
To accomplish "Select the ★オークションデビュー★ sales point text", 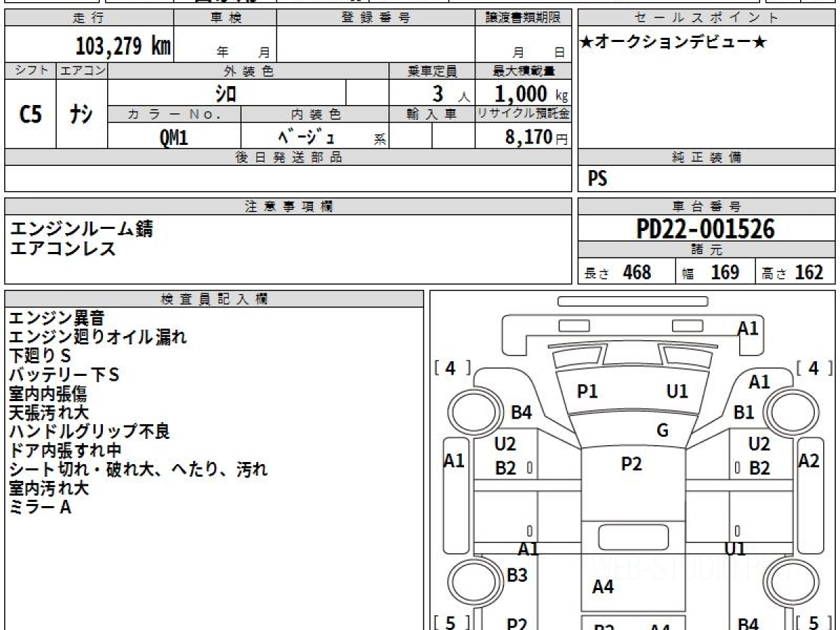I will (x=673, y=43).
